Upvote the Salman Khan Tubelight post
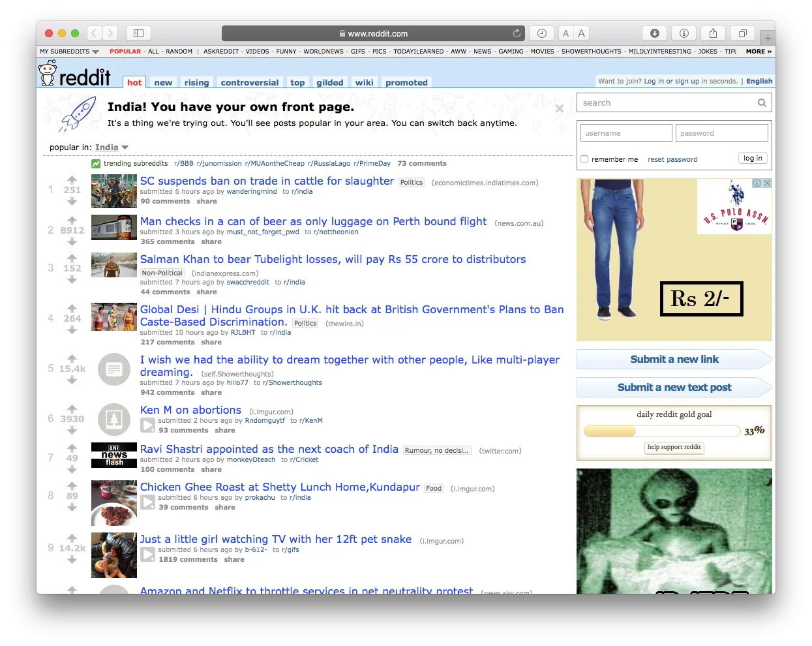The width and height of the screenshot is (812, 646). coord(72,258)
